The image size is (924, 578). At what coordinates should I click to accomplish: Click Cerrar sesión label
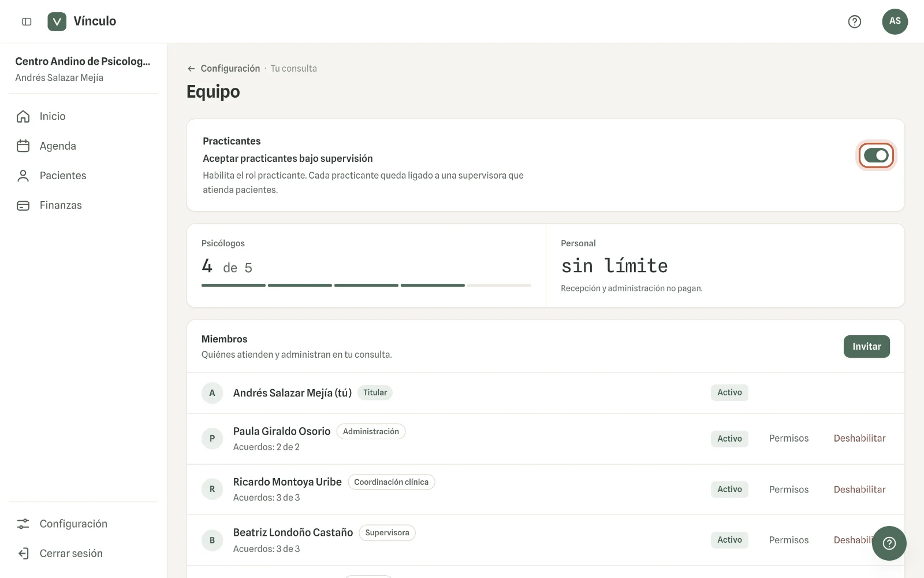pos(71,553)
